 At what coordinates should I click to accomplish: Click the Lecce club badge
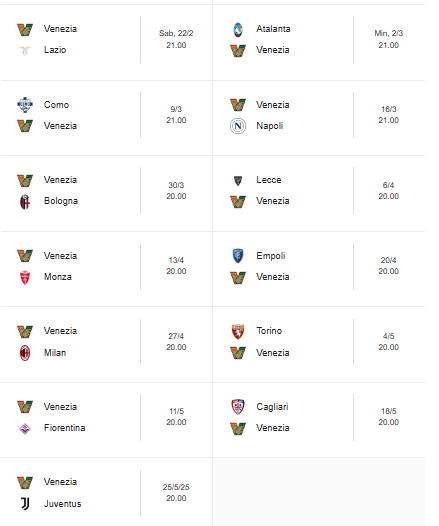click(x=238, y=180)
